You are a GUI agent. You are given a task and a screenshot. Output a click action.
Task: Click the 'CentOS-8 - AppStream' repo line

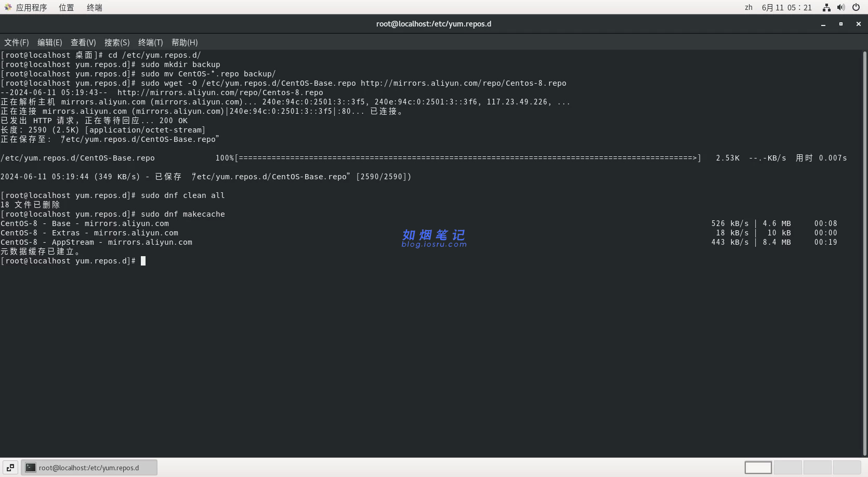click(x=97, y=242)
